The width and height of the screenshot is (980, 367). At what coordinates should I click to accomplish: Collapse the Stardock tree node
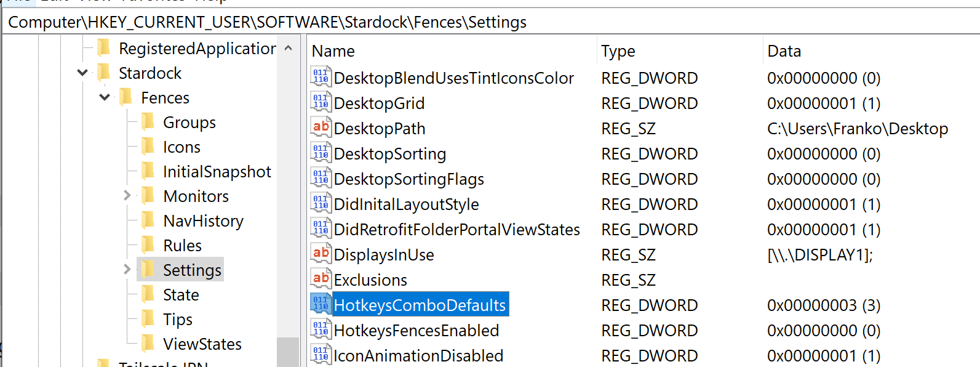pos(83,73)
